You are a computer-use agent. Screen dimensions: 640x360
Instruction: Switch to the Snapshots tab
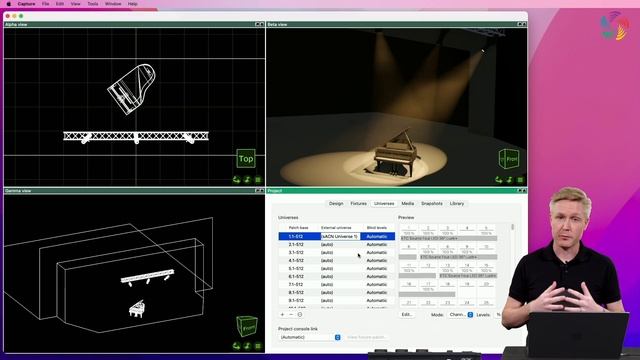pyautogui.click(x=431, y=203)
